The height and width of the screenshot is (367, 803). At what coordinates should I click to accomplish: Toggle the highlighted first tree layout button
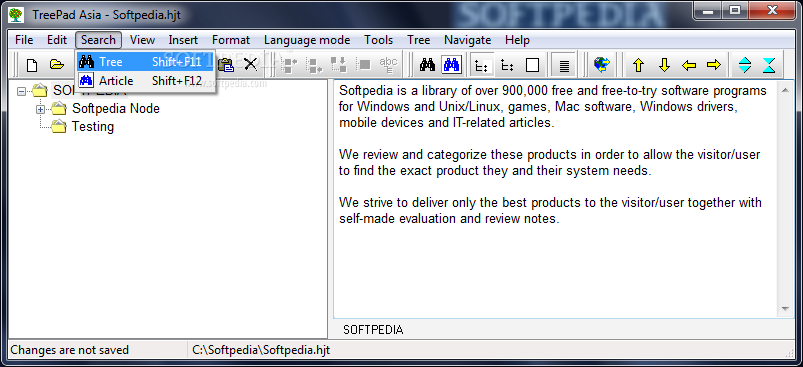pyautogui.click(x=481, y=65)
